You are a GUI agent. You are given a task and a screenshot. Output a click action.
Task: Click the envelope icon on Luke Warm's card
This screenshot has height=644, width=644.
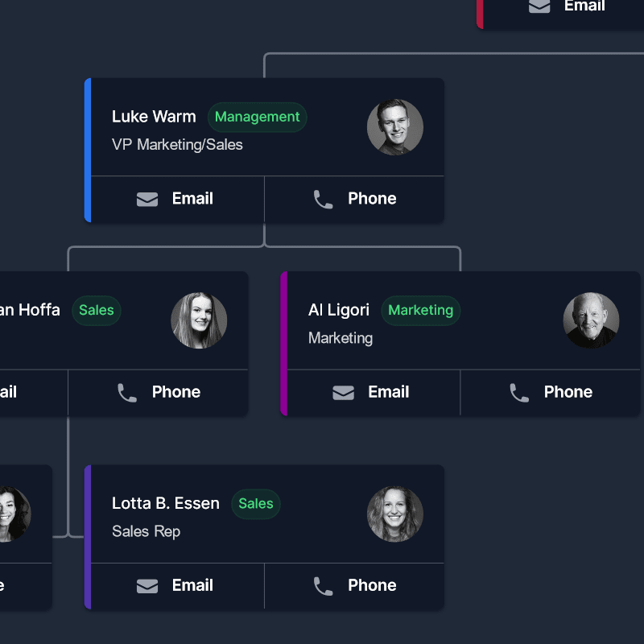[x=147, y=199]
